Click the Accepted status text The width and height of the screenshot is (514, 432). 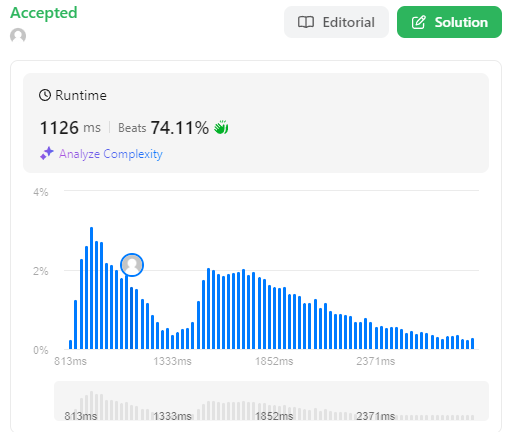44,13
